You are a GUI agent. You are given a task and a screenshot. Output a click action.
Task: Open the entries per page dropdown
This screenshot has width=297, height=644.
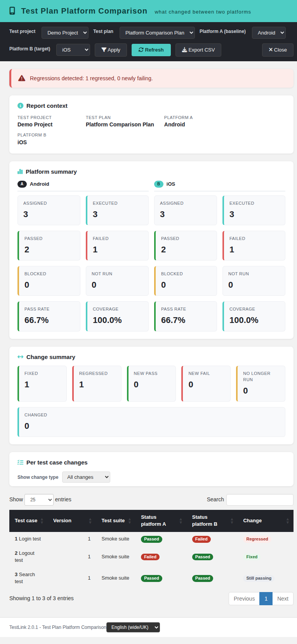coord(39,500)
